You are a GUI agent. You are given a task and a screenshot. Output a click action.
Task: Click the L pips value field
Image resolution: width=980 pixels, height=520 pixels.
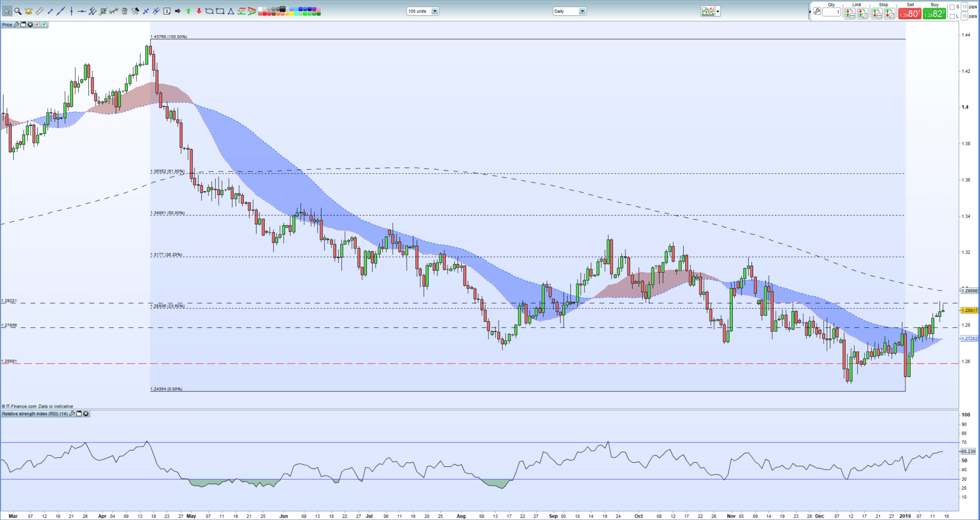coord(964,16)
